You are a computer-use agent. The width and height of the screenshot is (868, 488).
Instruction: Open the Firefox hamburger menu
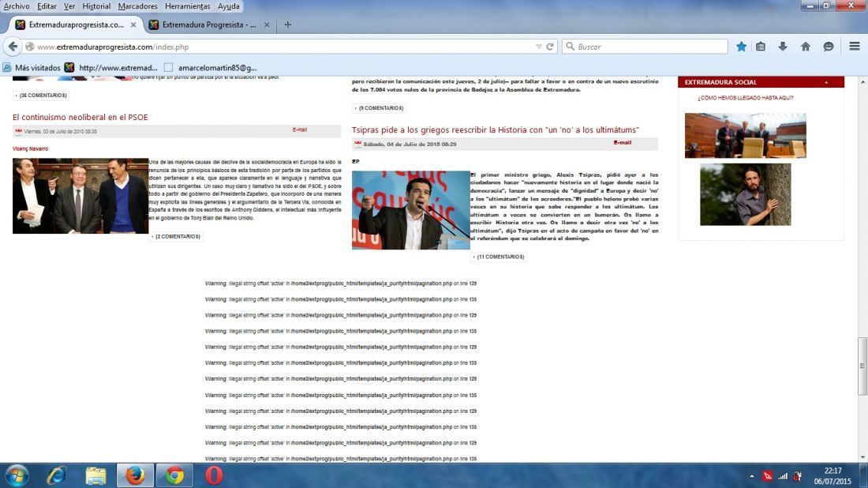[x=854, y=47]
